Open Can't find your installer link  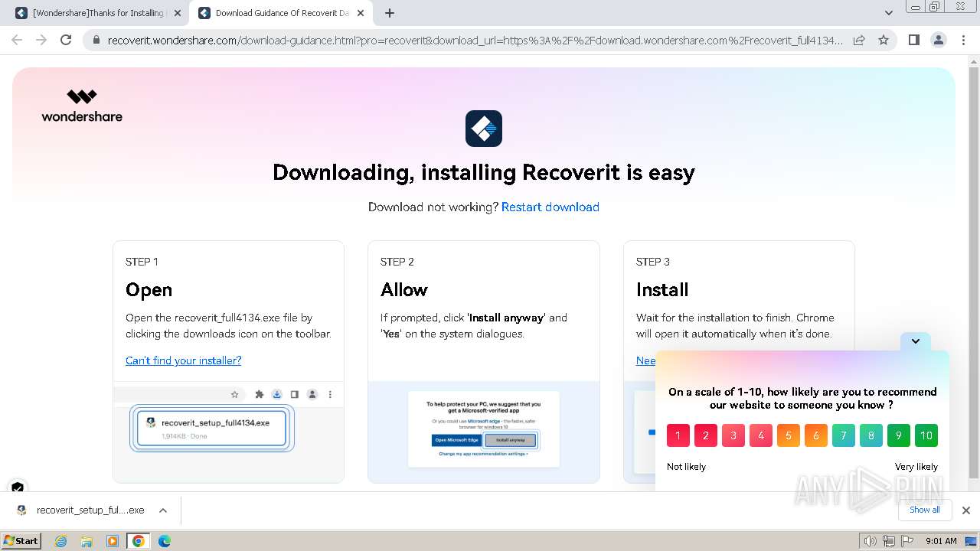point(183,360)
